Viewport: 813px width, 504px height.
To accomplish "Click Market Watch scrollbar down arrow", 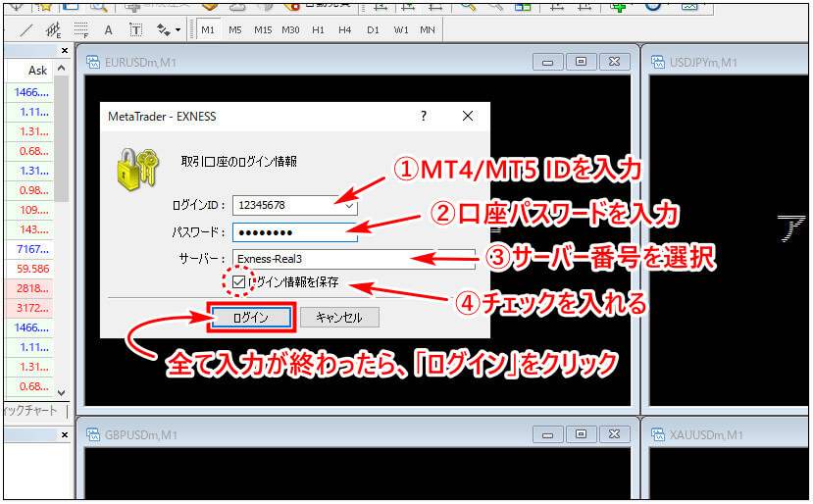I will click(x=61, y=393).
